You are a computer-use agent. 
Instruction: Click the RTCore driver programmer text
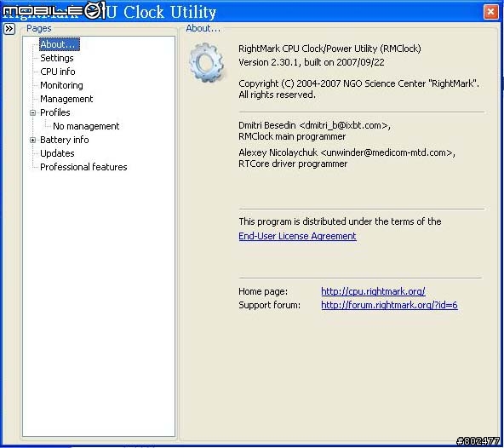[293, 164]
